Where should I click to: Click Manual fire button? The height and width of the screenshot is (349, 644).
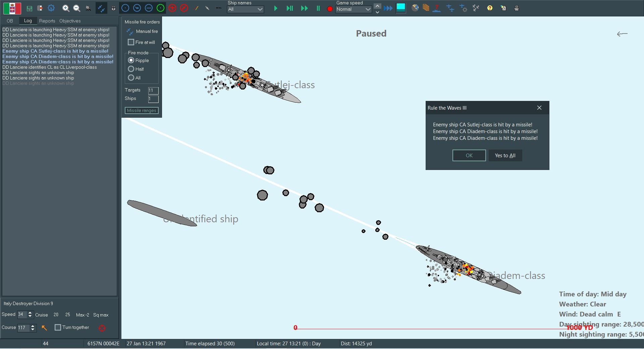(142, 32)
